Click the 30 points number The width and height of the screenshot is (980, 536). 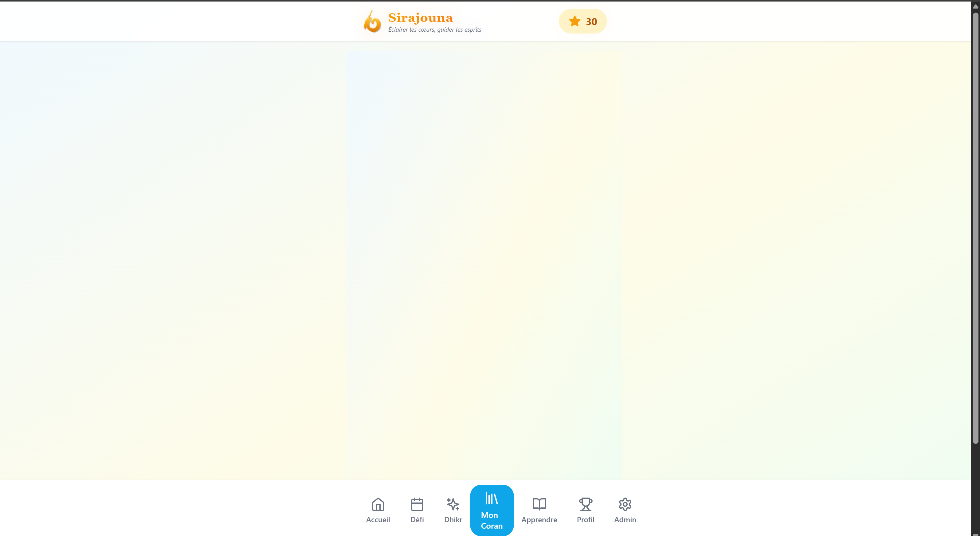[591, 22]
